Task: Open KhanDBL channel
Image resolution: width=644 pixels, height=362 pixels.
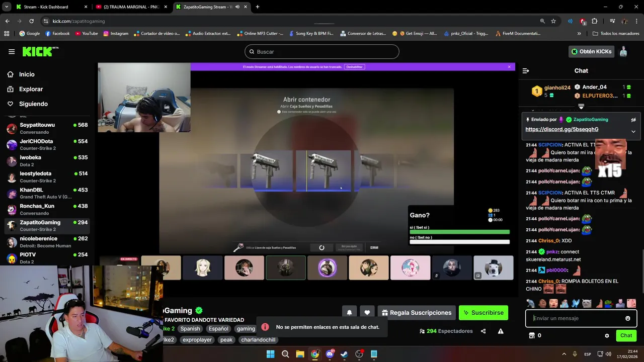Action: [47, 194]
